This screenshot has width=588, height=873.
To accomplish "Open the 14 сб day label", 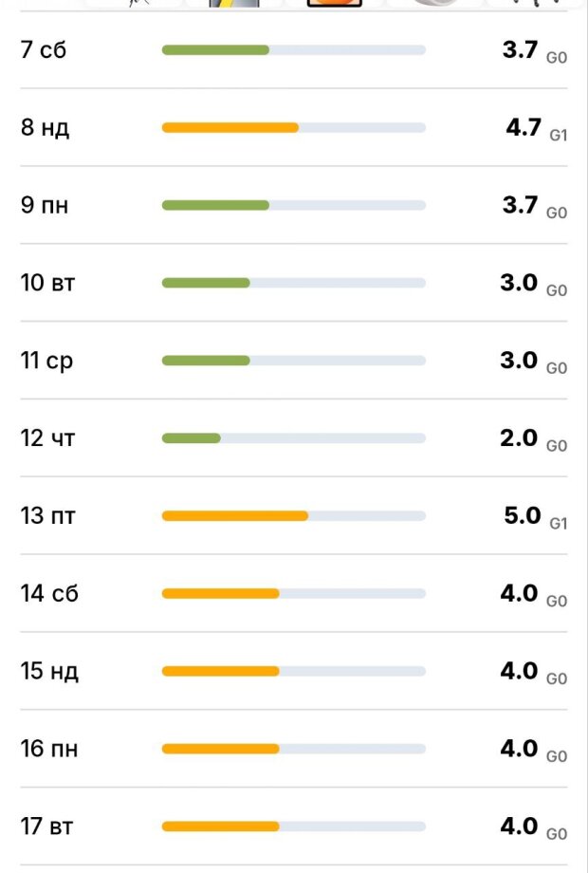I will click(x=49, y=594).
